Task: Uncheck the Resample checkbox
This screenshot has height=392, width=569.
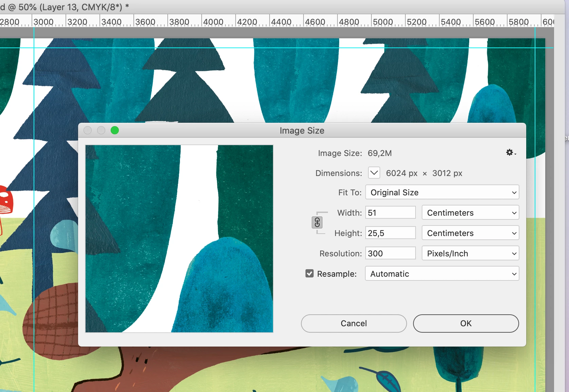Action: coord(309,273)
